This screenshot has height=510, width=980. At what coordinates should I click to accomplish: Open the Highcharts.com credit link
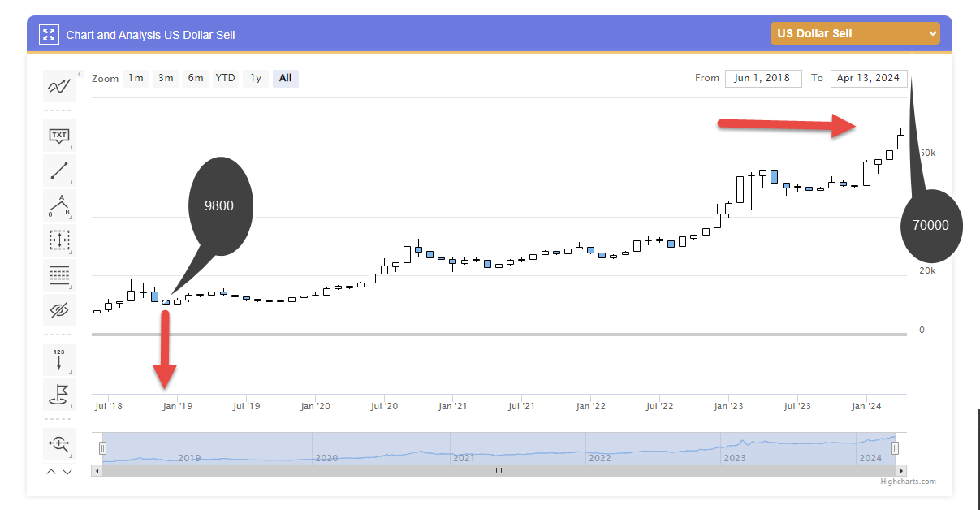pos(908,482)
